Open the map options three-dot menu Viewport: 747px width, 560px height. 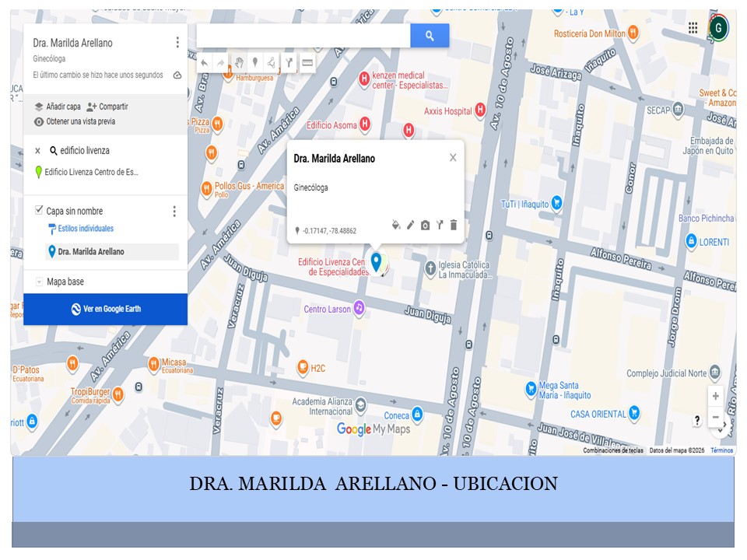[x=177, y=42]
